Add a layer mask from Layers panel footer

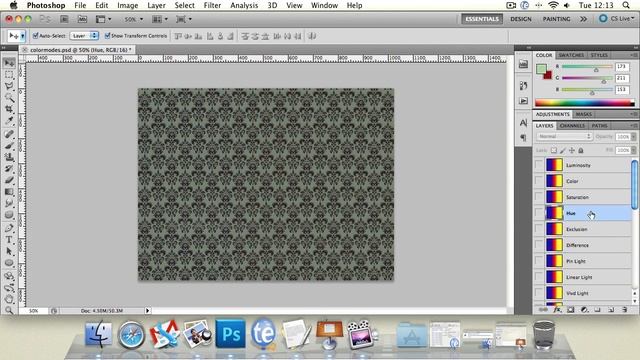571,310
